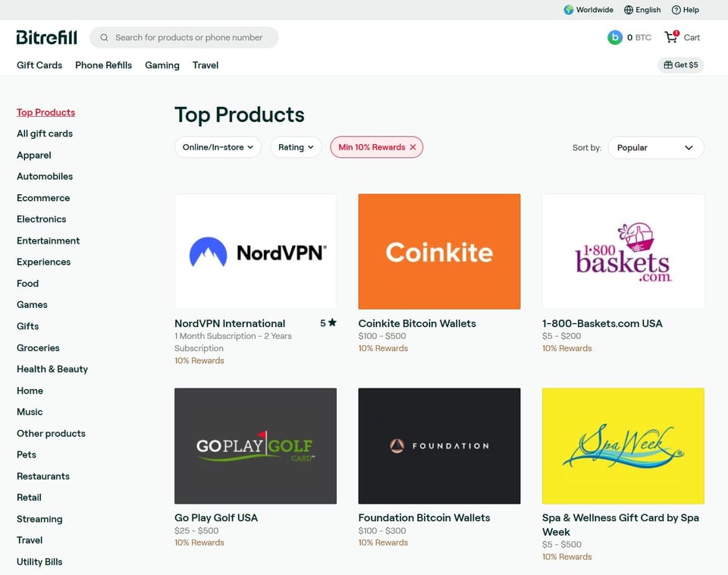Viewport: 728px width, 575px height.
Task: Remove the Min 10% Rewards filter
Action: click(x=413, y=147)
